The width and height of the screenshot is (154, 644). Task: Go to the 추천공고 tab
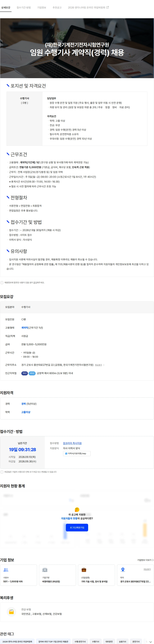[x=57, y=8]
